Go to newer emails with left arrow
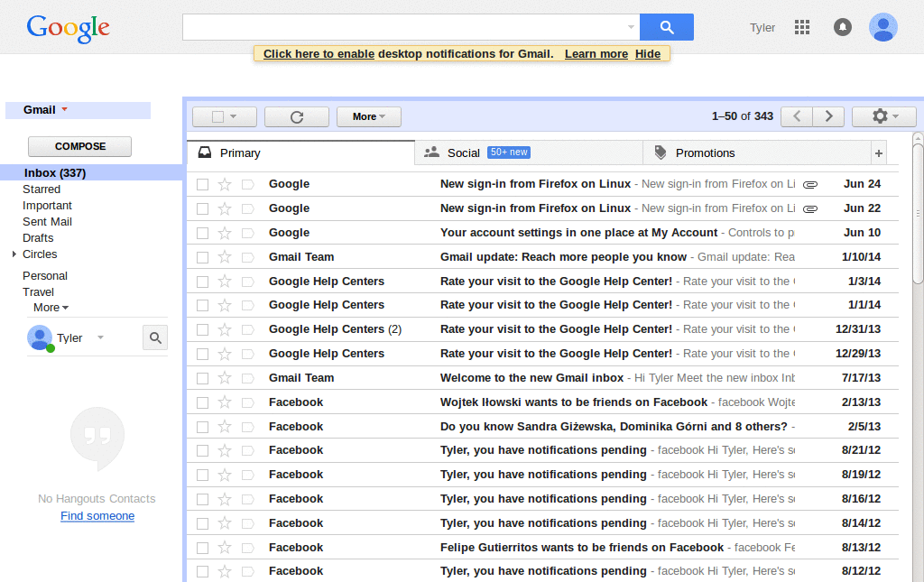Screen dimensions: 924x582 796,116
